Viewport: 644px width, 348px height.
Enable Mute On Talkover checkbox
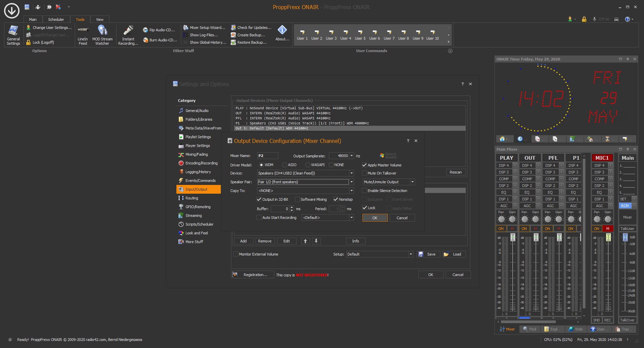click(x=364, y=173)
